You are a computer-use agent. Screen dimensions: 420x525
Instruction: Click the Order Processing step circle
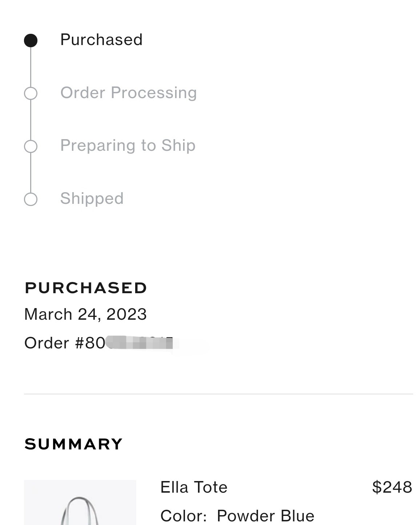tap(31, 93)
